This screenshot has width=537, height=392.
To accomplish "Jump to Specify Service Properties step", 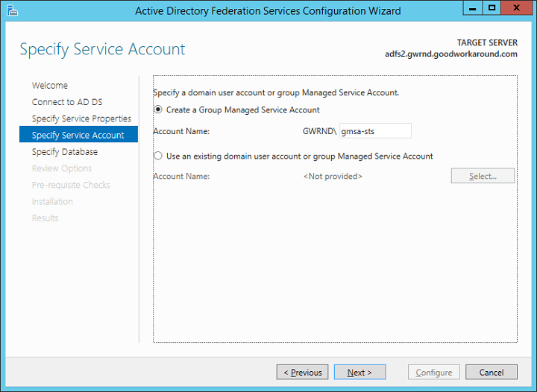I will 81,118.
